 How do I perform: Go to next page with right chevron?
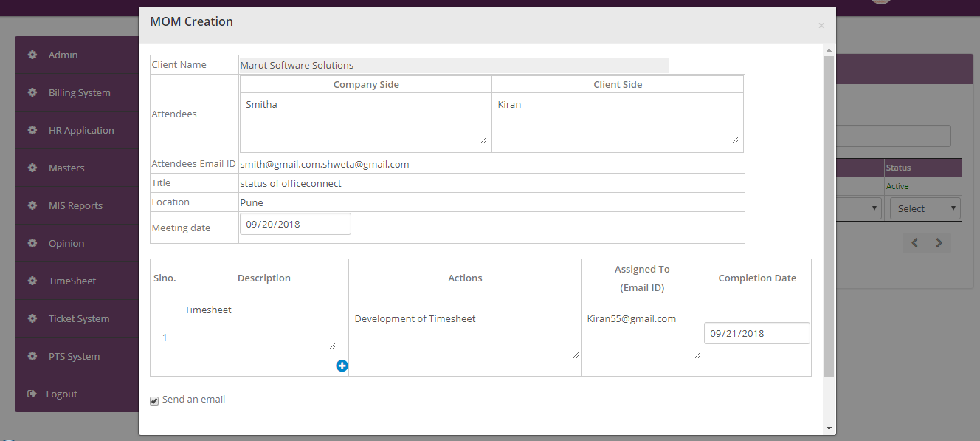pyautogui.click(x=939, y=243)
